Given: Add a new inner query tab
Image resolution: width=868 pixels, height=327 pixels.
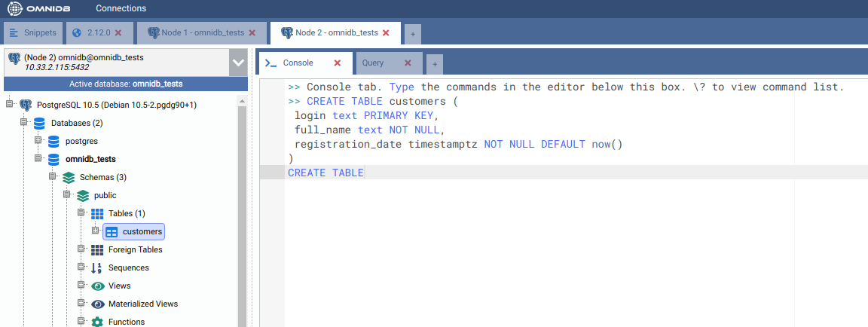Looking at the screenshot, I should pyautogui.click(x=434, y=64).
